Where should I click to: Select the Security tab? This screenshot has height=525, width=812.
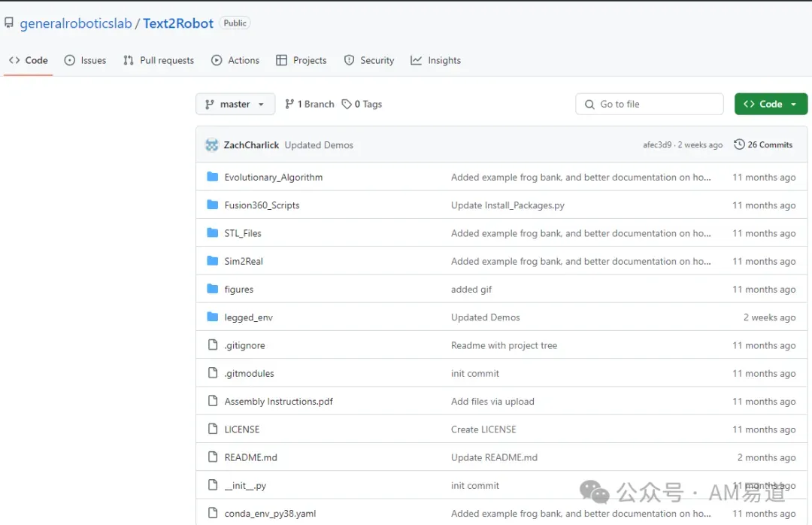click(369, 61)
